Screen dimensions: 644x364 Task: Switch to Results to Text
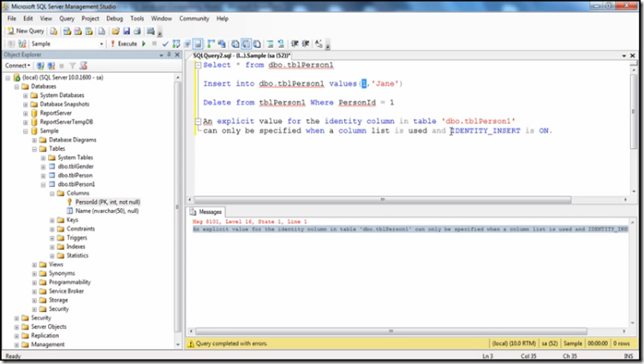(236, 44)
